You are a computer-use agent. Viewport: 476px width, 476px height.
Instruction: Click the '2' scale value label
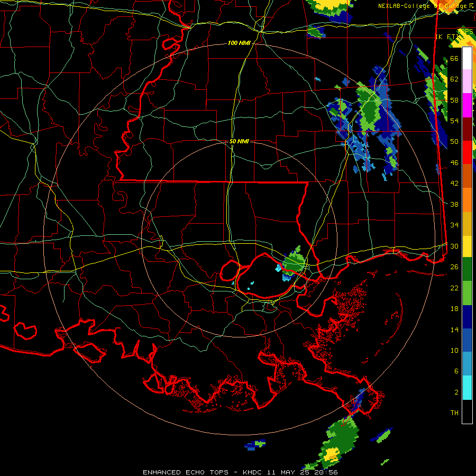point(456,392)
